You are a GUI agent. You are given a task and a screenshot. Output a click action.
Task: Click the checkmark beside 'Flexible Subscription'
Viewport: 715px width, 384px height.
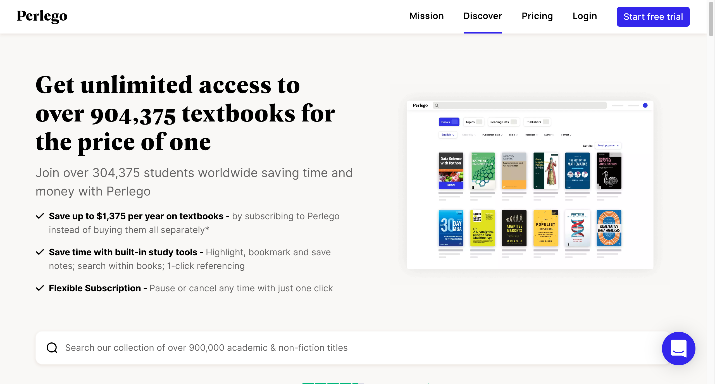tap(40, 288)
